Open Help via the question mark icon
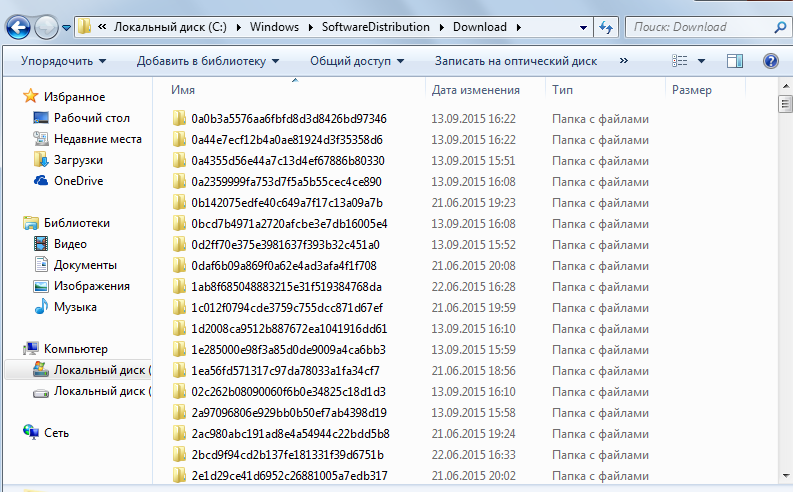Image resolution: width=793 pixels, height=492 pixels. 771,61
